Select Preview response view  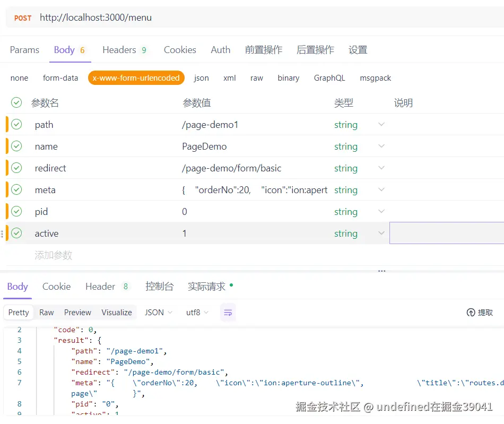coord(77,313)
